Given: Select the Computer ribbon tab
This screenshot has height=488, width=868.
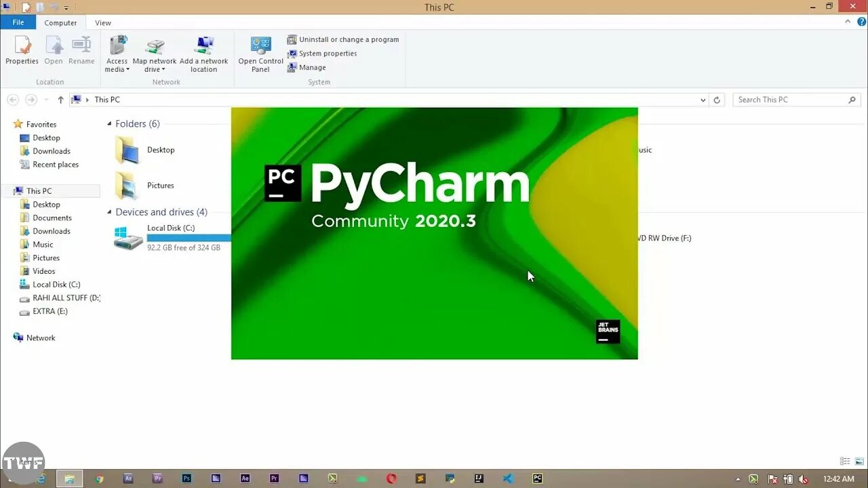Looking at the screenshot, I should pos(60,22).
